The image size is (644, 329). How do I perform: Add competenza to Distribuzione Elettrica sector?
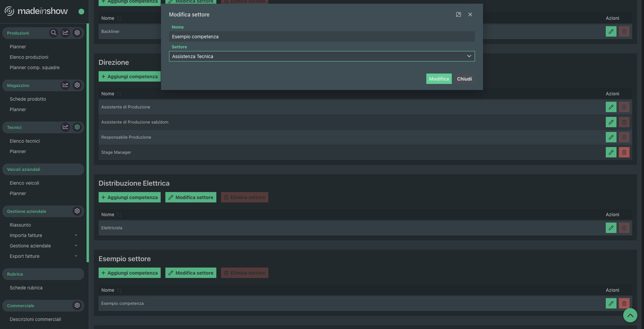pyautogui.click(x=129, y=197)
